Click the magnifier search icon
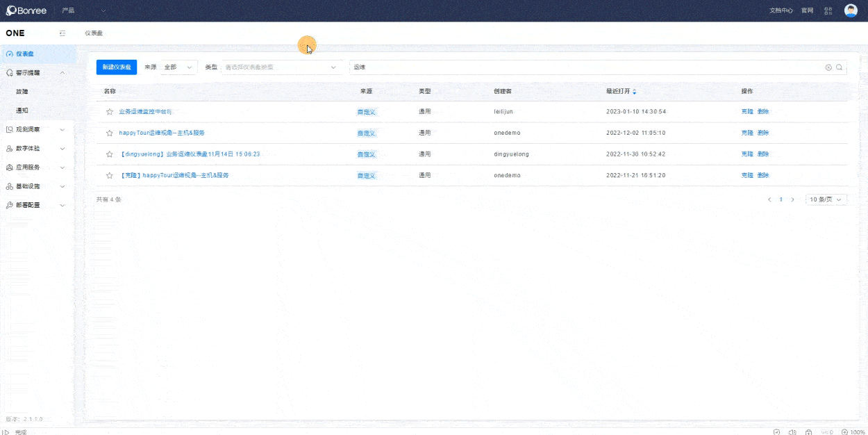The height and width of the screenshot is (435, 868). click(840, 67)
